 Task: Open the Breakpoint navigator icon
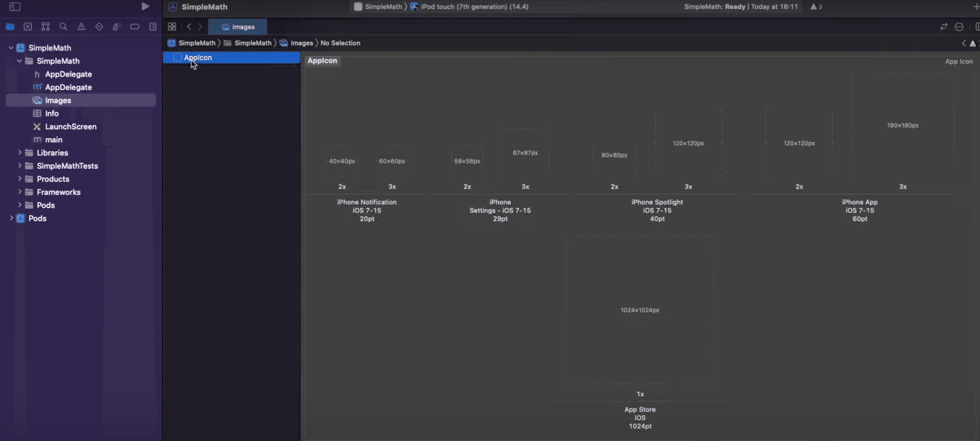click(x=135, y=27)
